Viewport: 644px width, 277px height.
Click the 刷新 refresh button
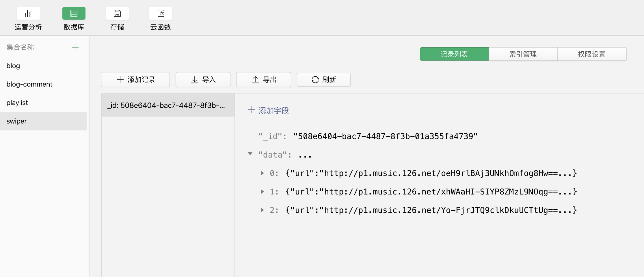(324, 80)
